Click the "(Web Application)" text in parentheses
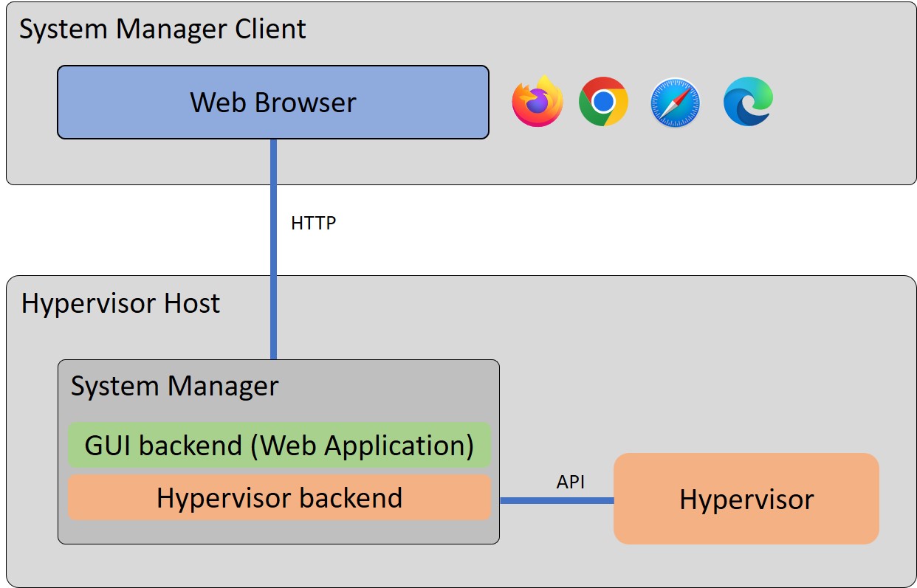Image resolution: width=917 pixels, height=588 pixels. coord(367,445)
